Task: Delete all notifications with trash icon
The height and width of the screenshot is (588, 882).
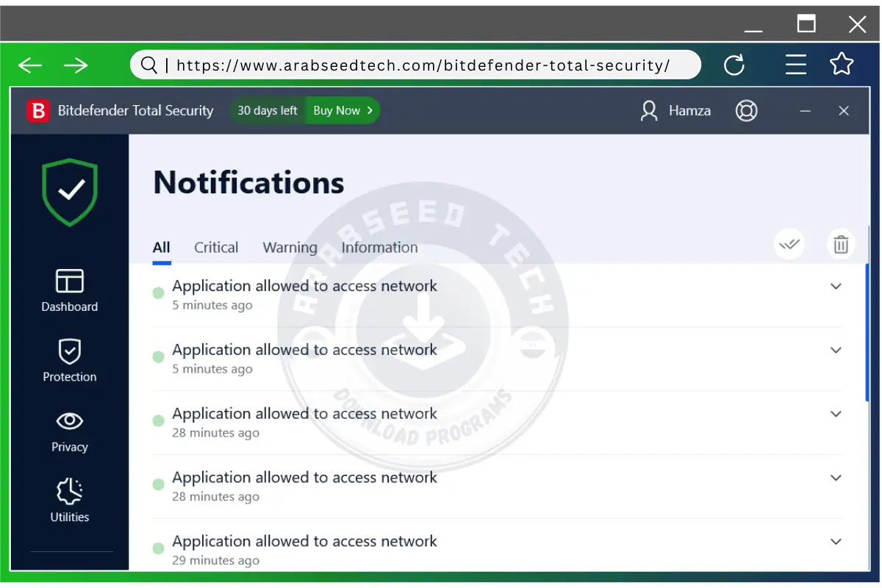Action: (841, 243)
